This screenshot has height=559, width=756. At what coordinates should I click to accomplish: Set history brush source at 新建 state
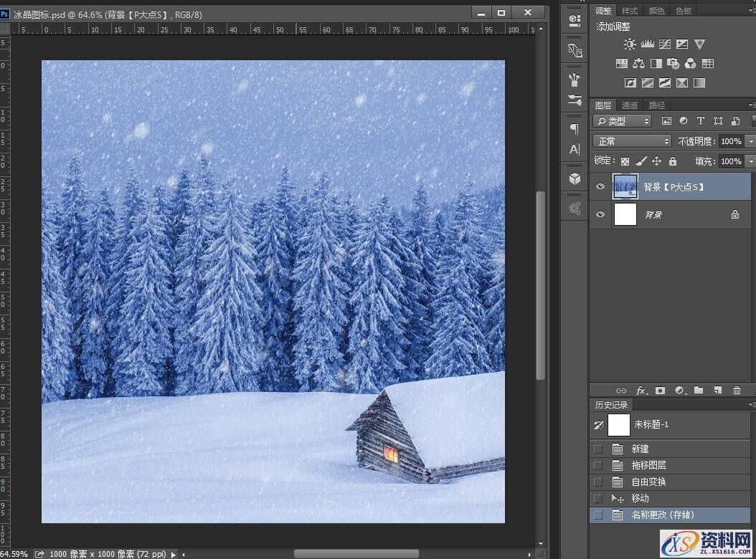click(597, 449)
